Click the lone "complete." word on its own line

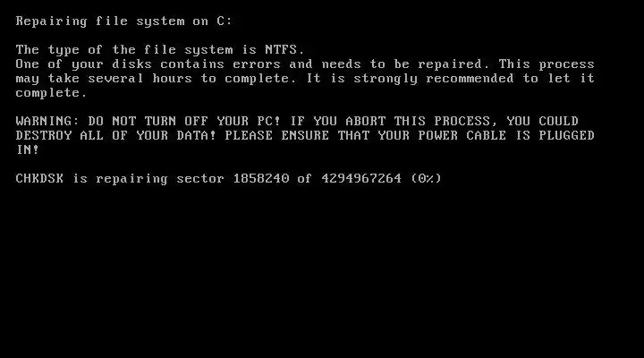coord(51,92)
